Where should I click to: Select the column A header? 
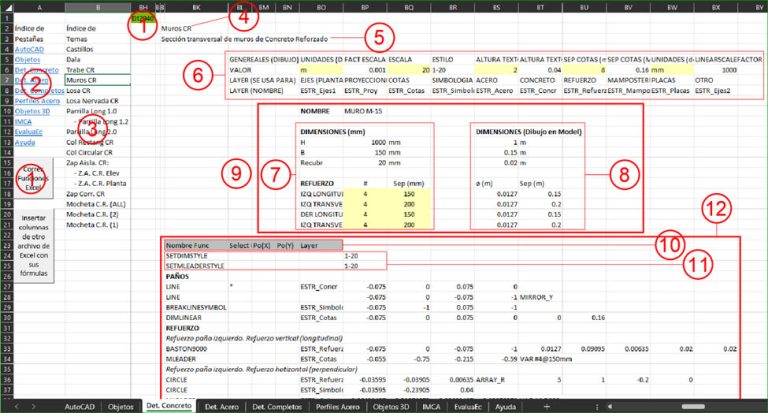(x=39, y=7)
